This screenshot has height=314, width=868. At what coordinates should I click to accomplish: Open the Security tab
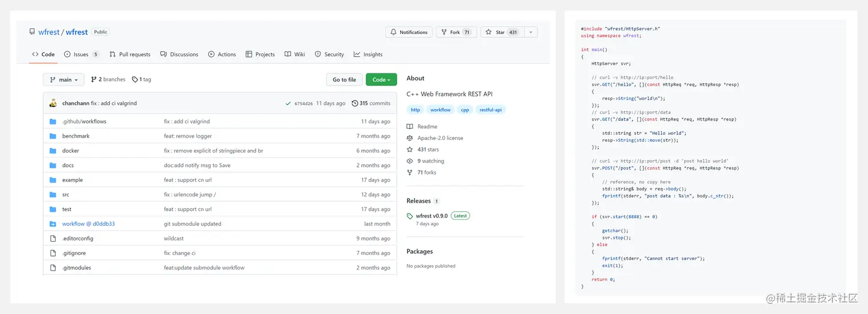(x=330, y=55)
